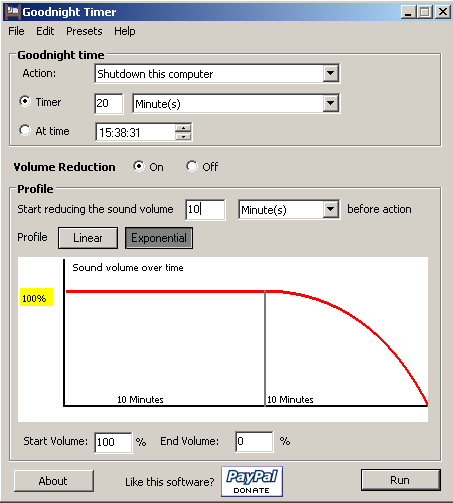Click the Goodnight Timer title bar app icon

click(x=13, y=11)
